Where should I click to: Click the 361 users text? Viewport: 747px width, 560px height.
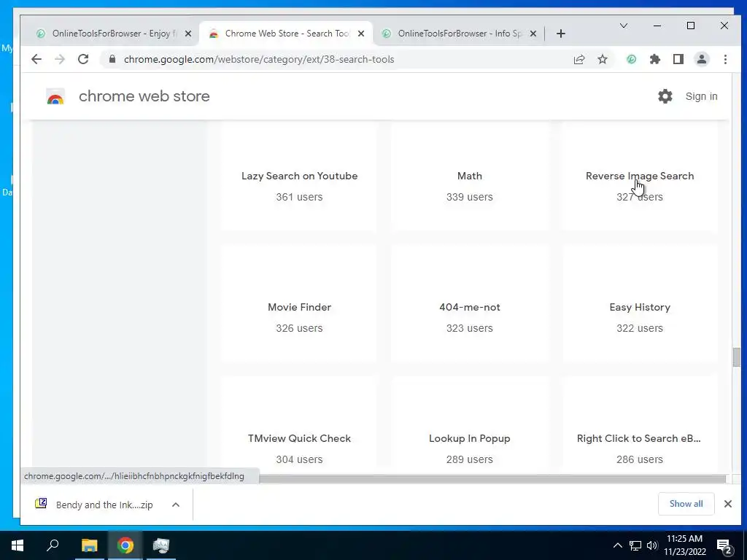[x=299, y=197]
